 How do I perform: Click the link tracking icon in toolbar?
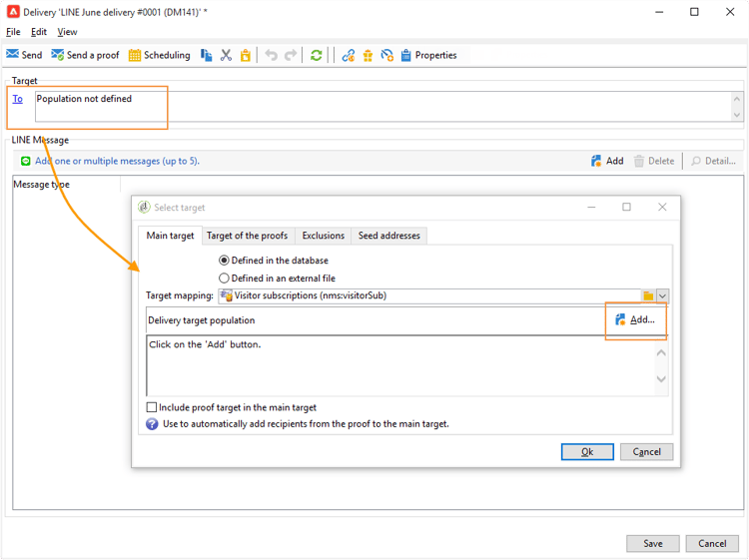(348, 55)
